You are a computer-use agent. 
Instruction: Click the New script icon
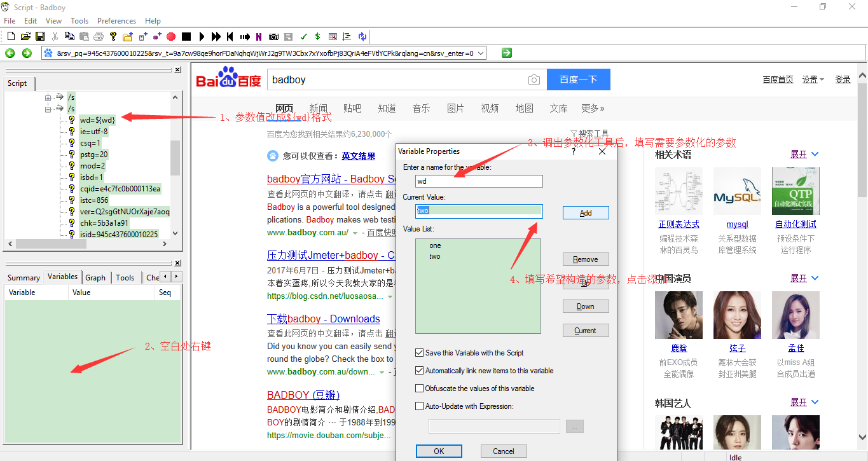[x=11, y=36]
